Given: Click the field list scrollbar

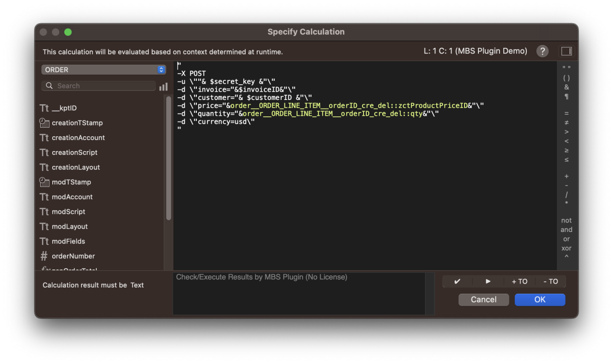Looking at the screenshot, I should (169, 158).
